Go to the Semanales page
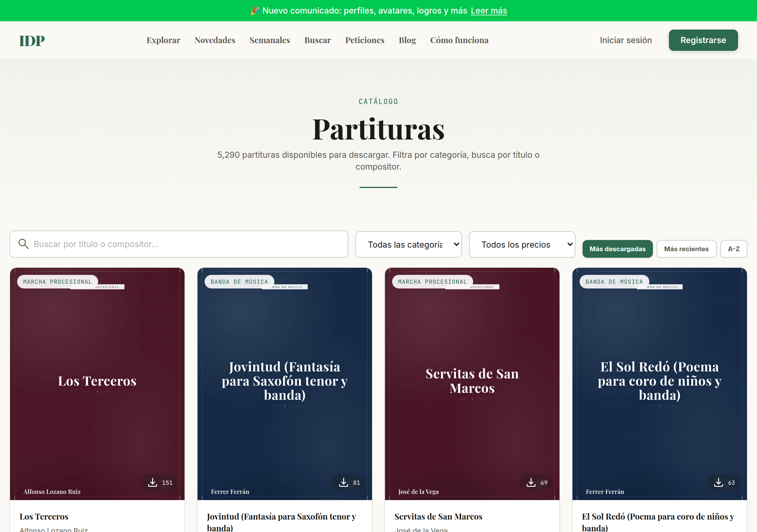The width and height of the screenshot is (757, 532). click(270, 40)
